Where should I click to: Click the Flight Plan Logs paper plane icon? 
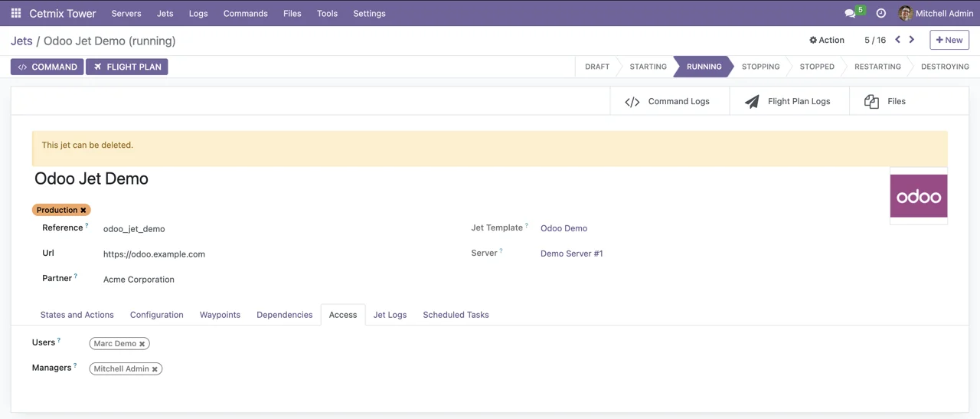point(752,101)
